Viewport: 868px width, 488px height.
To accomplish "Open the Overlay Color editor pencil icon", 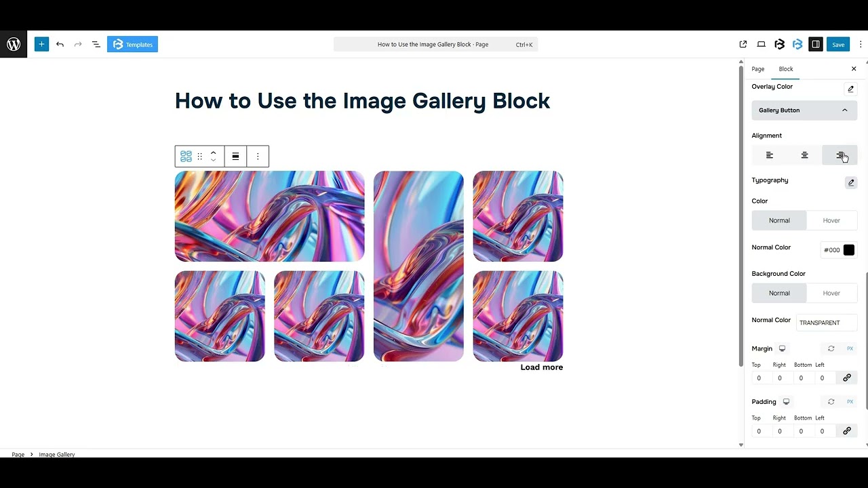I will click(851, 89).
